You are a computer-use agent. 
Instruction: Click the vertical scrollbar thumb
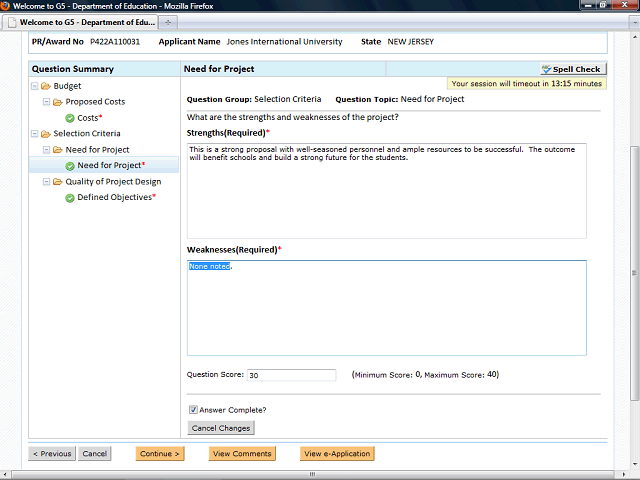pyautogui.click(x=634, y=273)
